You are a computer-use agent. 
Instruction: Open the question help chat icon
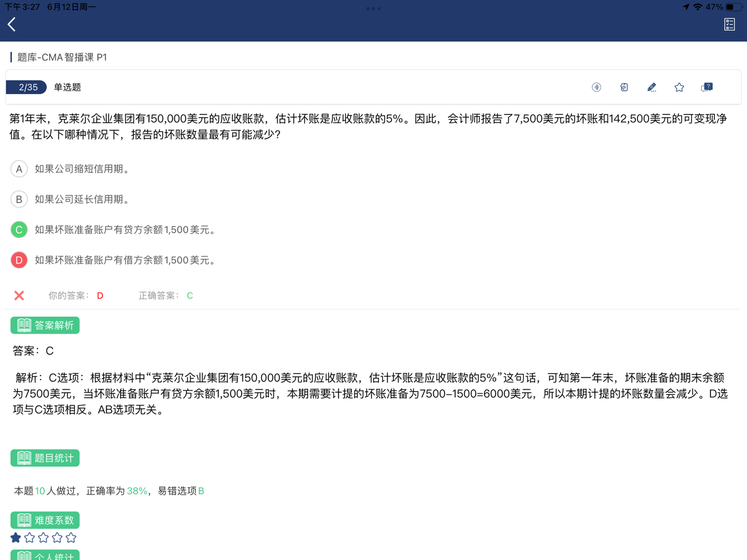pyautogui.click(x=707, y=87)
